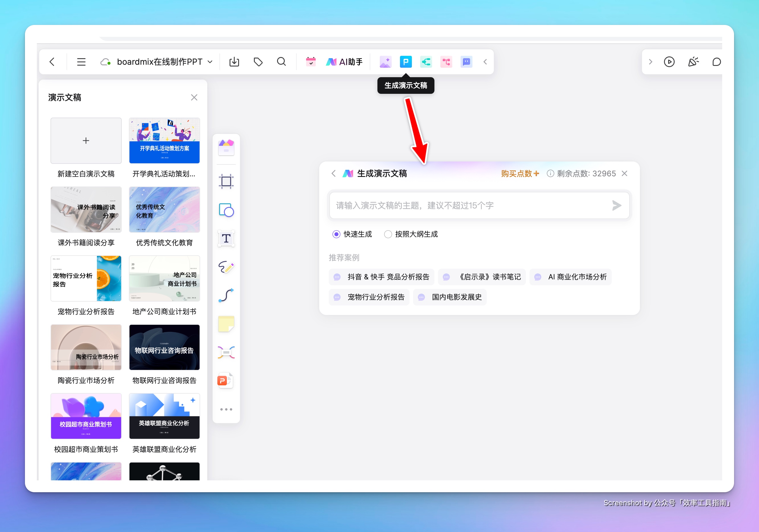This screenshot has width=759, height=532.
Task: Expand the boardmix在线制作PPT file title dropdown
Action: coord(210,62)
